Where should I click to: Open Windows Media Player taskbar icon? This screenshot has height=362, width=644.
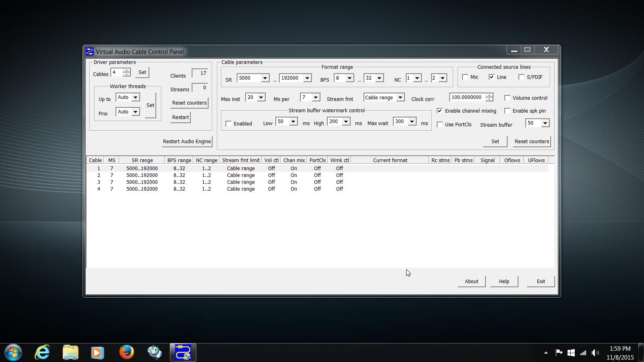coord(97,353)
